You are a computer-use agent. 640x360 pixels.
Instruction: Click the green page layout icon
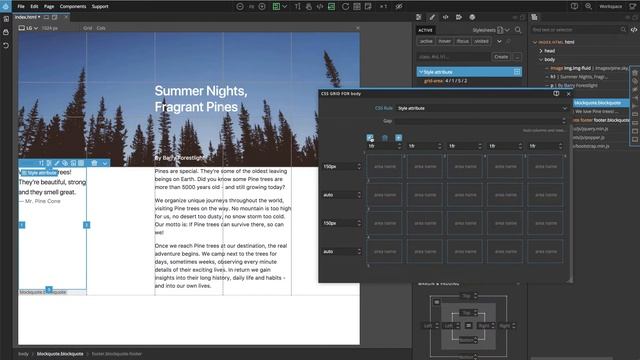276,7
